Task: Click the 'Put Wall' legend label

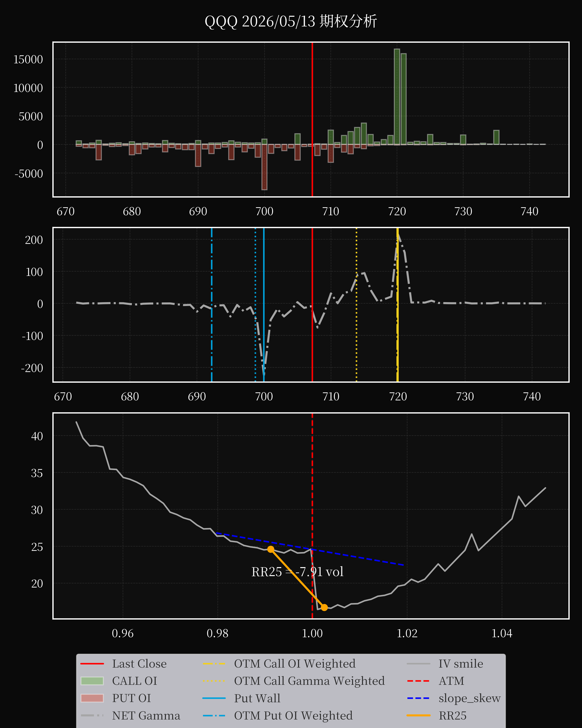Action: 258,698
